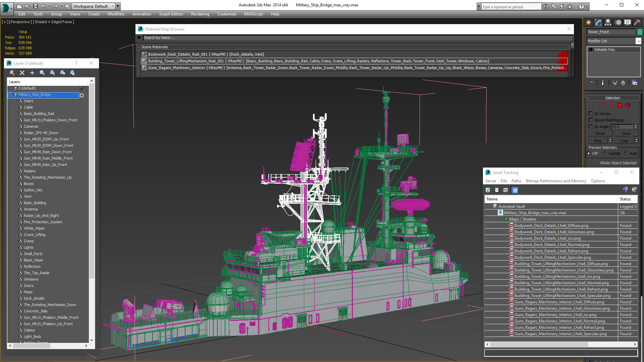Open the Rendering menu
Screen dimensions: 644x362
point(200,14)
